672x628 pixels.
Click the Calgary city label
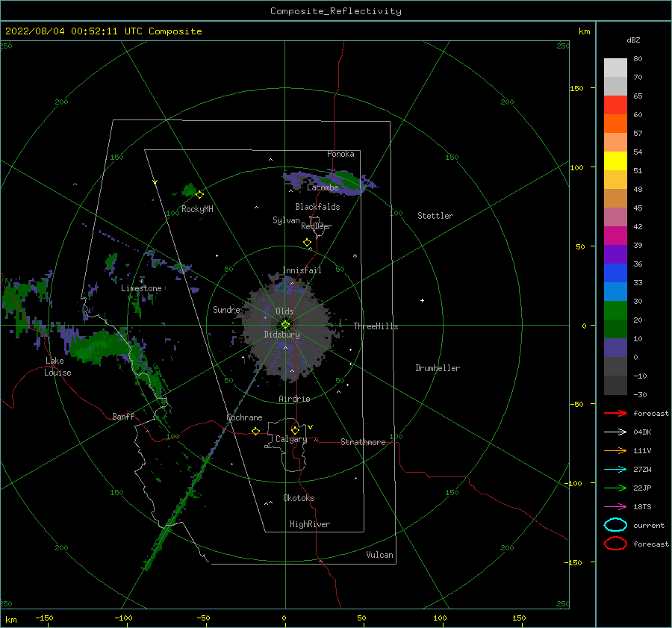[291, 439]
